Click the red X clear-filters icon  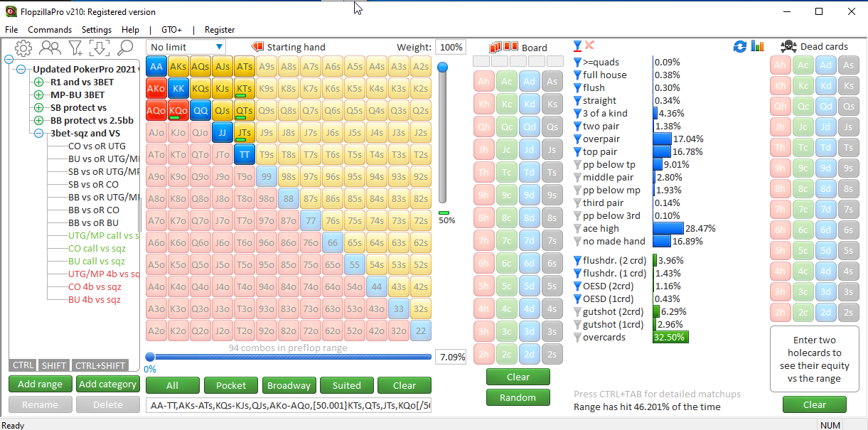coord(589,45)
